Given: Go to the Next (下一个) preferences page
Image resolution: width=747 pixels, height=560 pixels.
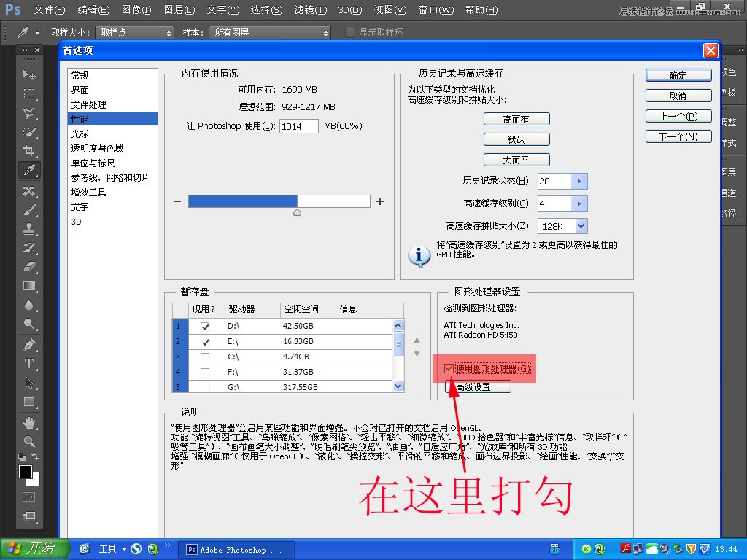Looking at the screenshot, I should [x=678, y=136].
